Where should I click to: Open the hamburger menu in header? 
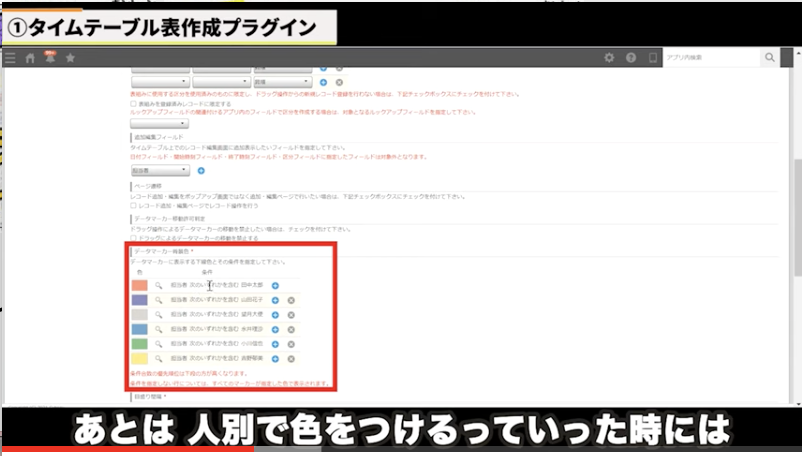(x=10, y=58)
